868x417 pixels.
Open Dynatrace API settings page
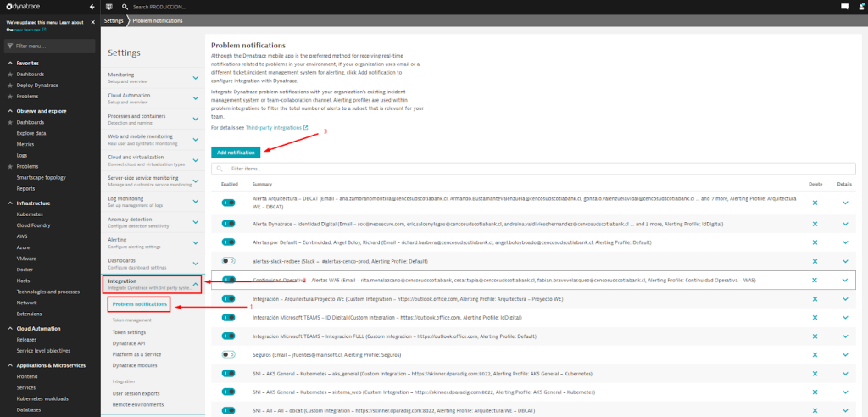[129, 343]
